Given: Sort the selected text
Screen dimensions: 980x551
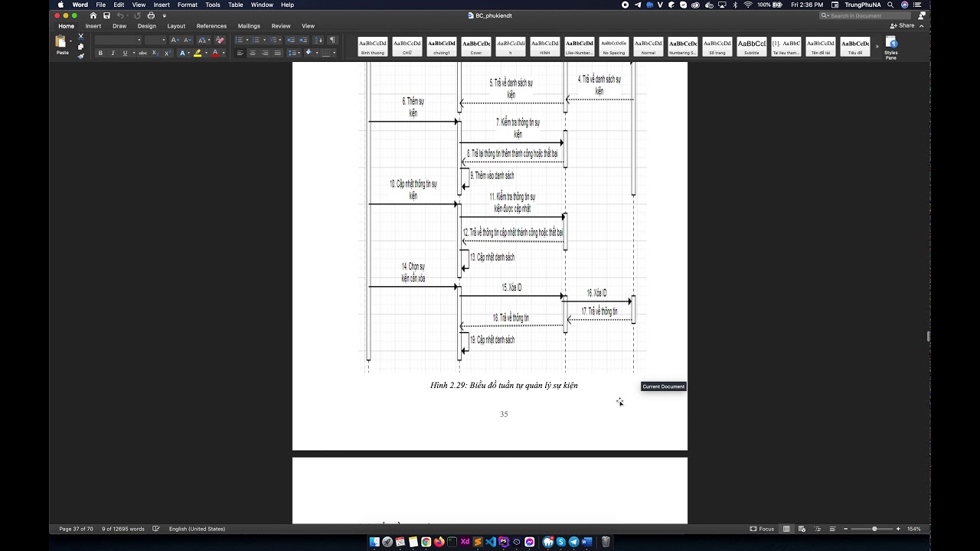Looking at the screenshot, I should pyautogui.click(x=319, y=40).
